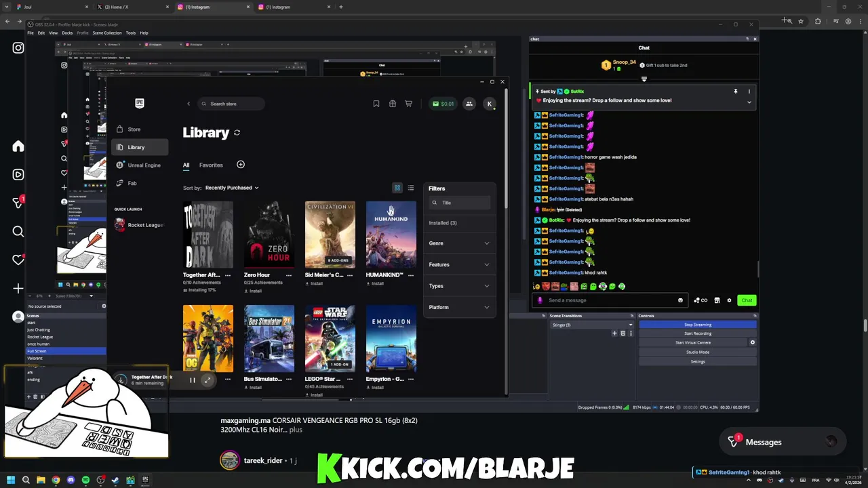This screenshot has width=868, height=488.
Task: Click Start Recording in OBS Controls
Action: (x=697, y=333)
